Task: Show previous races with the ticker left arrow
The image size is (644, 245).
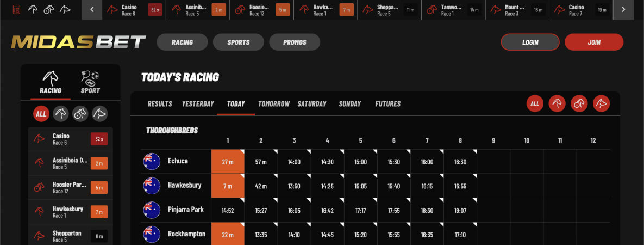Action: (92, 10)
